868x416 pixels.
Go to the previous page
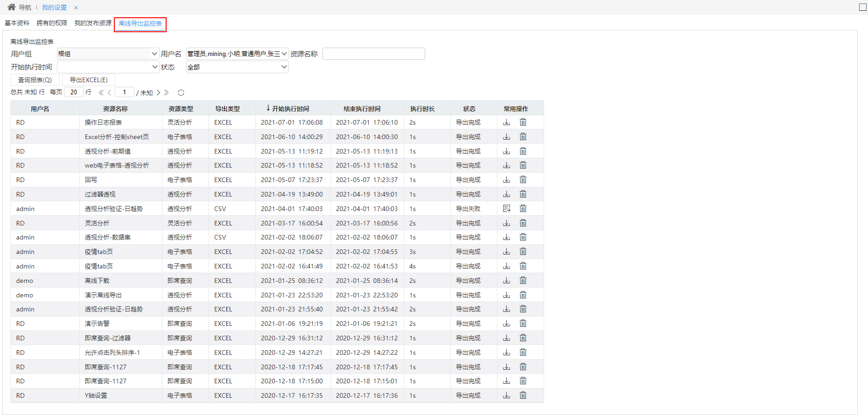click(x=110, y=92)
